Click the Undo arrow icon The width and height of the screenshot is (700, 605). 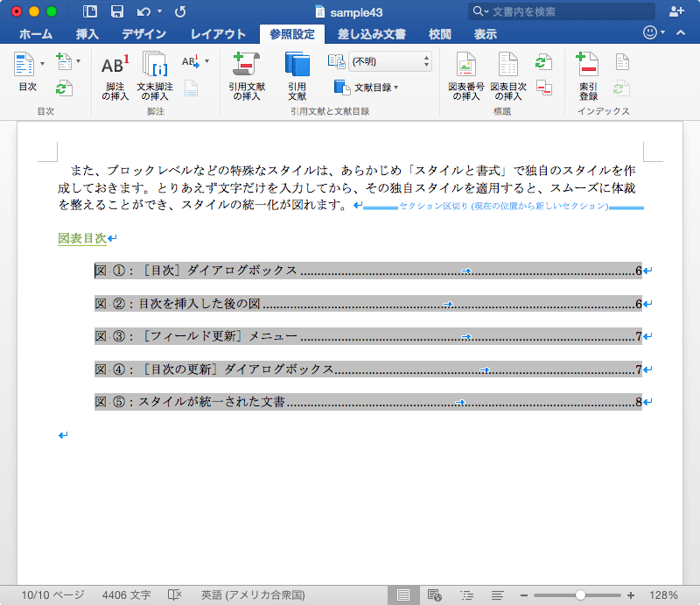pyautogui.click(x=143, y=11)
